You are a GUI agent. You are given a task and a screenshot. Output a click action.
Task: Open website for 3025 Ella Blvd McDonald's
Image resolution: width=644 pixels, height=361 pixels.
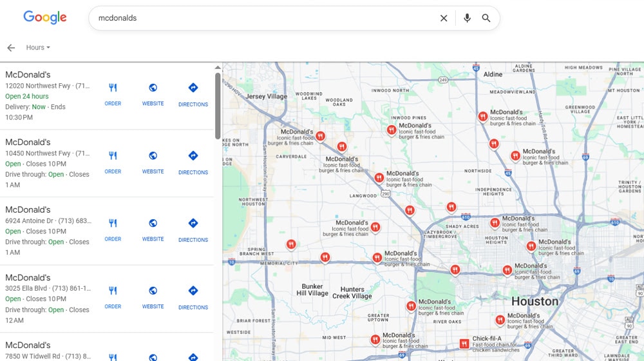point(153,297)
